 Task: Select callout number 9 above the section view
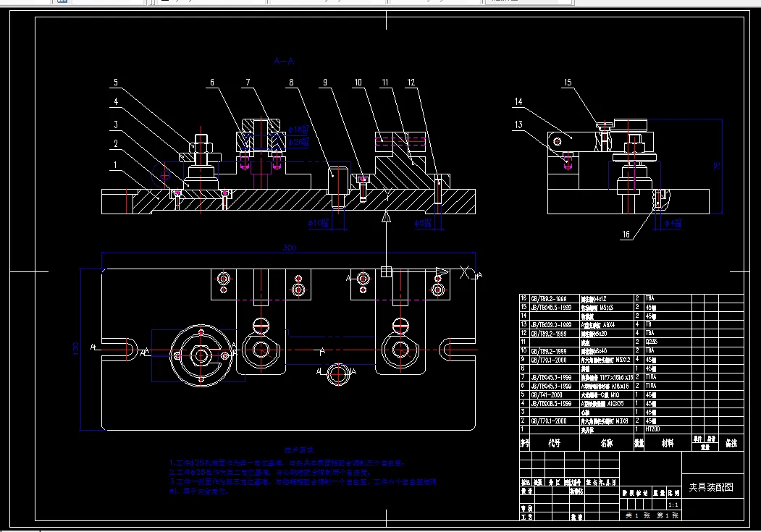(x=325, y=83)
